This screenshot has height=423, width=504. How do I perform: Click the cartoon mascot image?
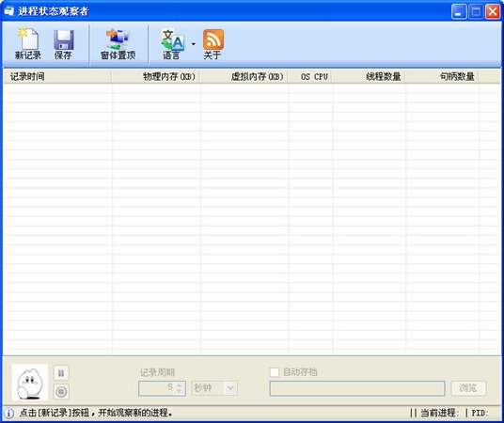(x=30, y=383)
